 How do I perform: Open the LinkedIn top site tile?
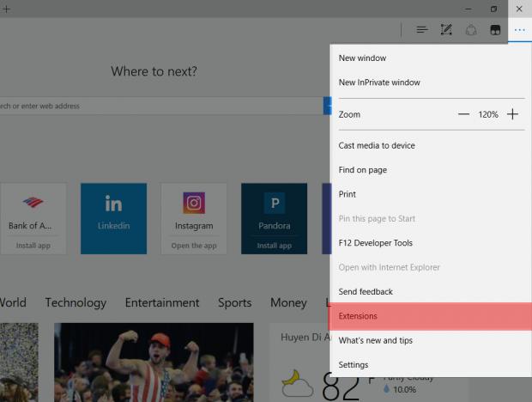point(113,218)
